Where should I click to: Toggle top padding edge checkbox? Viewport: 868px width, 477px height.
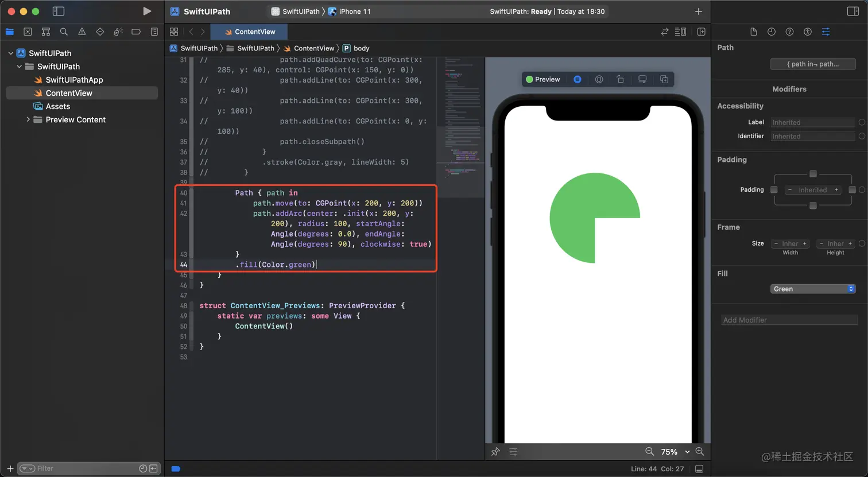click(x=813, y=173)
